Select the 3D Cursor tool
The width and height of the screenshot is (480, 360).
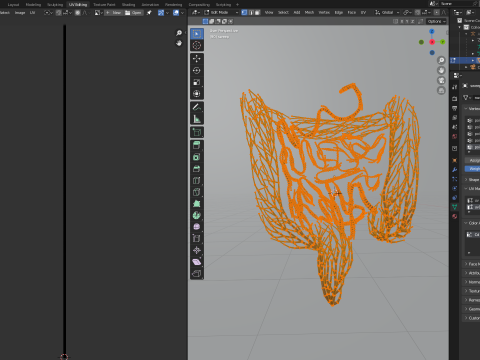[197, 46]
